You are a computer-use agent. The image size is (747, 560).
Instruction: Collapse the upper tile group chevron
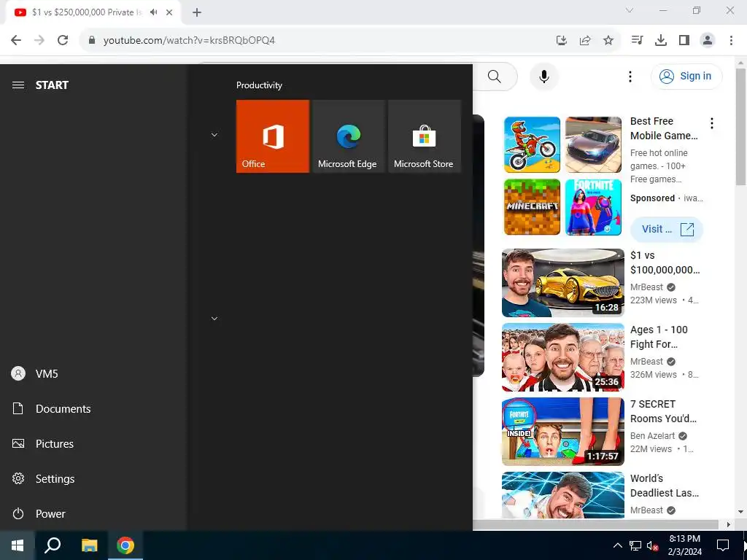tap(214, 135)
